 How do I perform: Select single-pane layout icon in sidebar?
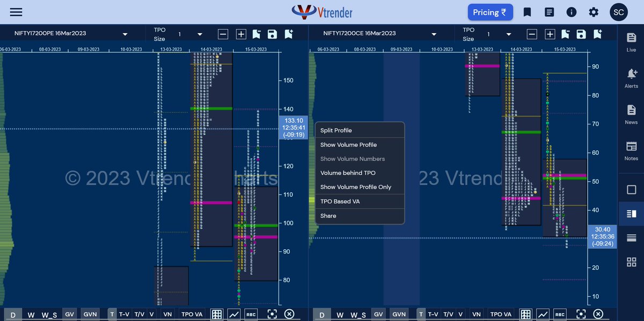(x=631, y=190)
